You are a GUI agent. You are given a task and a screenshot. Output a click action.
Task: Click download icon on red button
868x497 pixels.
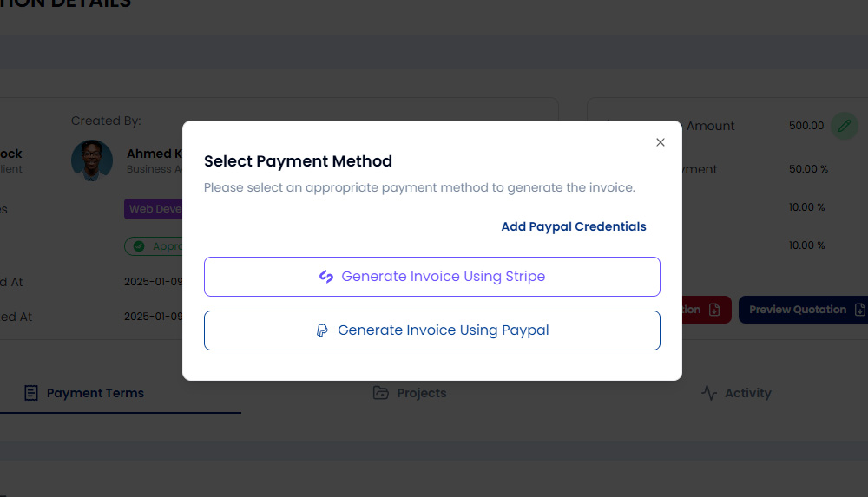pyautogui.click(x=714, y=310)
